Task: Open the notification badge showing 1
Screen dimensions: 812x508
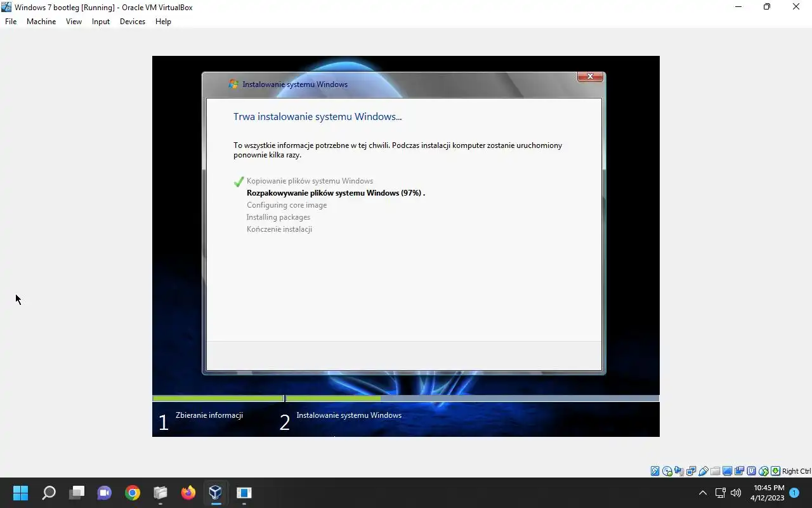Action: click(x=794, y=493)
